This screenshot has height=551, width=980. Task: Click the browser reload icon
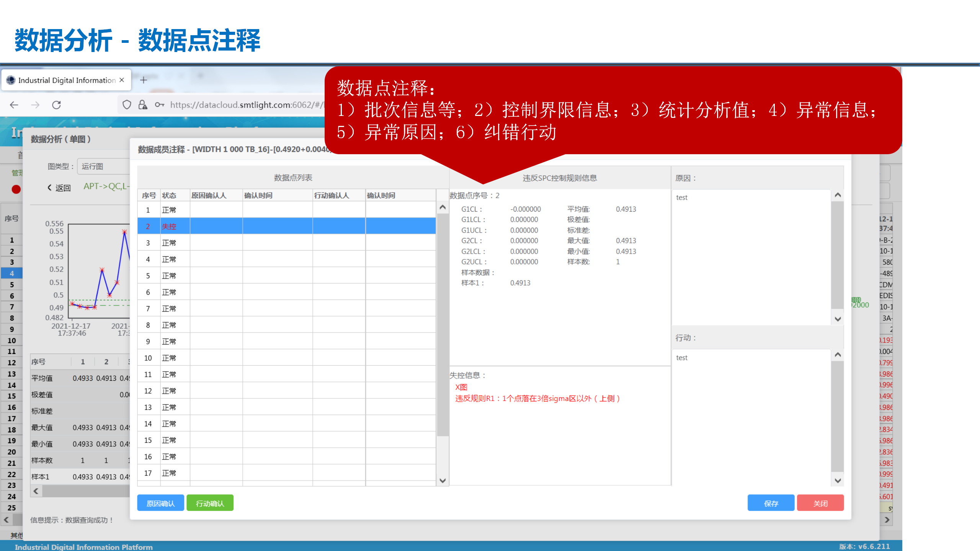tap(57, 105)
